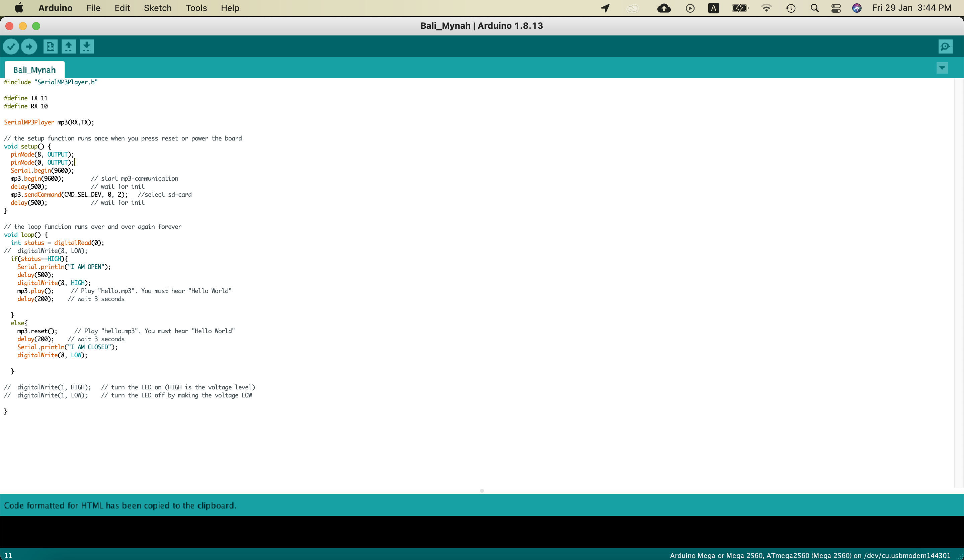
Task: Click the mp3.play(); line
Action: coord(35,291)
